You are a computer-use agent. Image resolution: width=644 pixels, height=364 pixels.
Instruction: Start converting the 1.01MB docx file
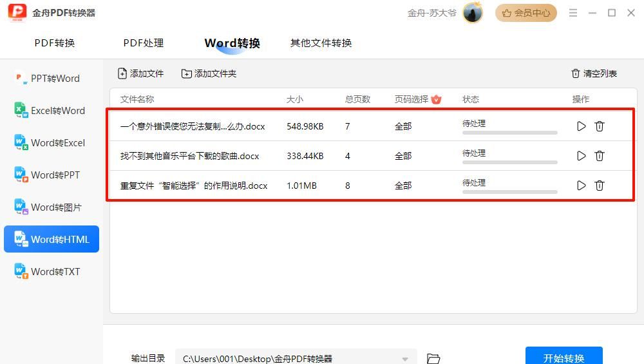coord(581,186)
